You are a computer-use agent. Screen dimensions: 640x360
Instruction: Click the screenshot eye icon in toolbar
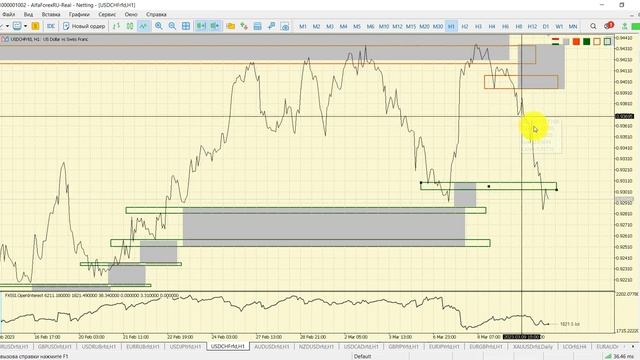click(285, 26)
